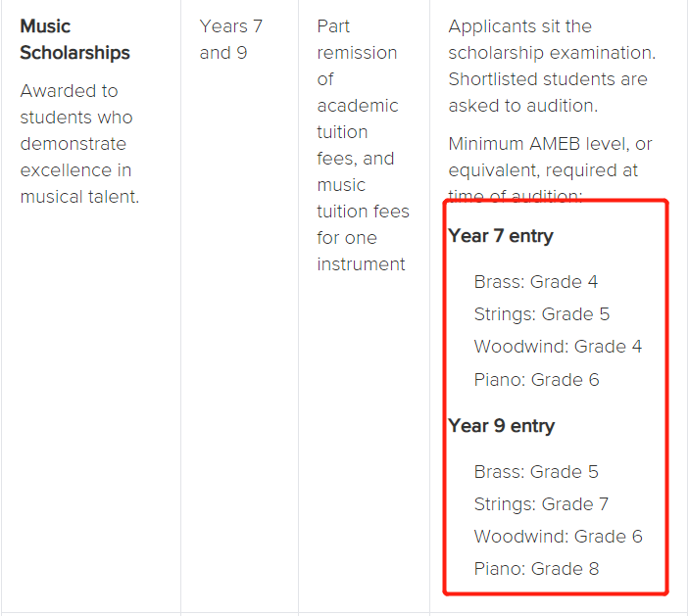This screenshot has height=616, width=689.
Task: Click the 'music tuition fees' text
Action: [x=363, y=198]
